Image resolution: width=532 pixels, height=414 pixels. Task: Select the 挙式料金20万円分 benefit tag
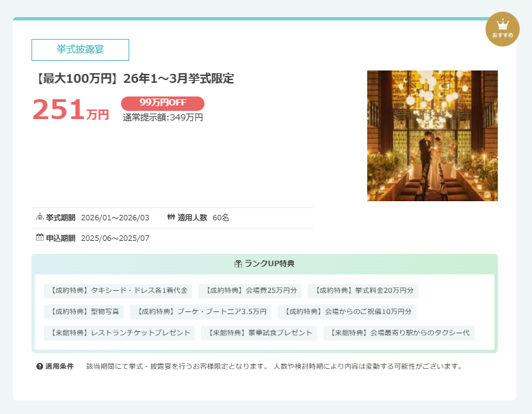pyautogui.click(x=363, y=291)
